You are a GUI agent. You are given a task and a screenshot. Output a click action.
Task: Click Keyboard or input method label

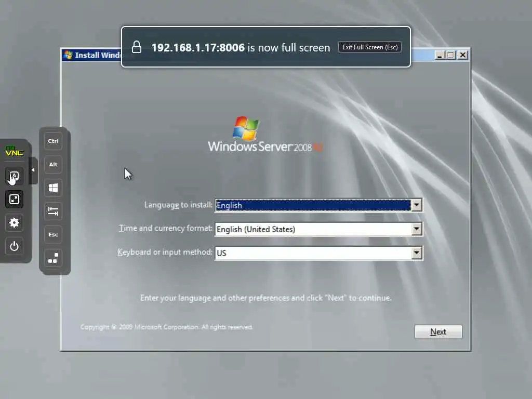[165, 252]
